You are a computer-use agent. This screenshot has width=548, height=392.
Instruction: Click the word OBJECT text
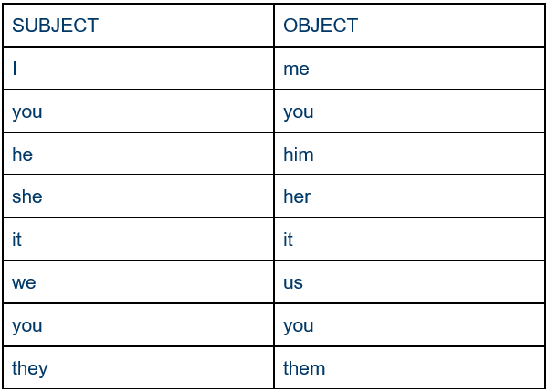(x=321, y=26)
